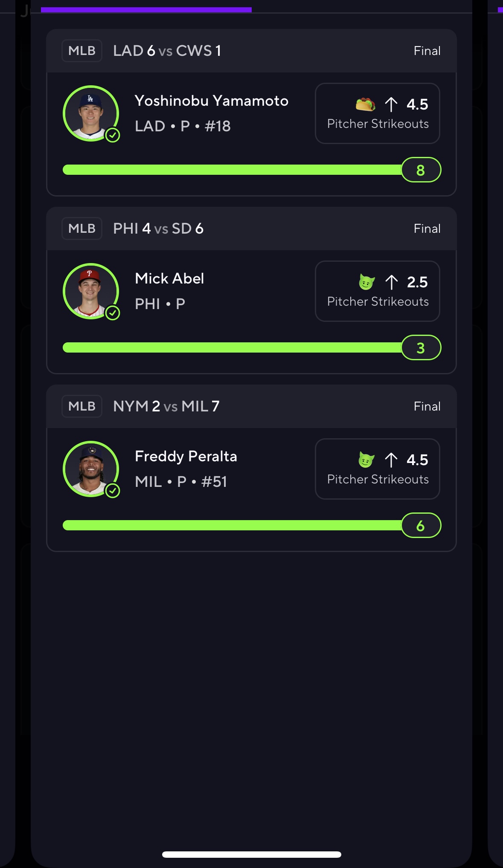Screen dimensions: 503x868
Task: Open Yoshinobu Yamamoto's player headshot
Action: click(91, 113)
